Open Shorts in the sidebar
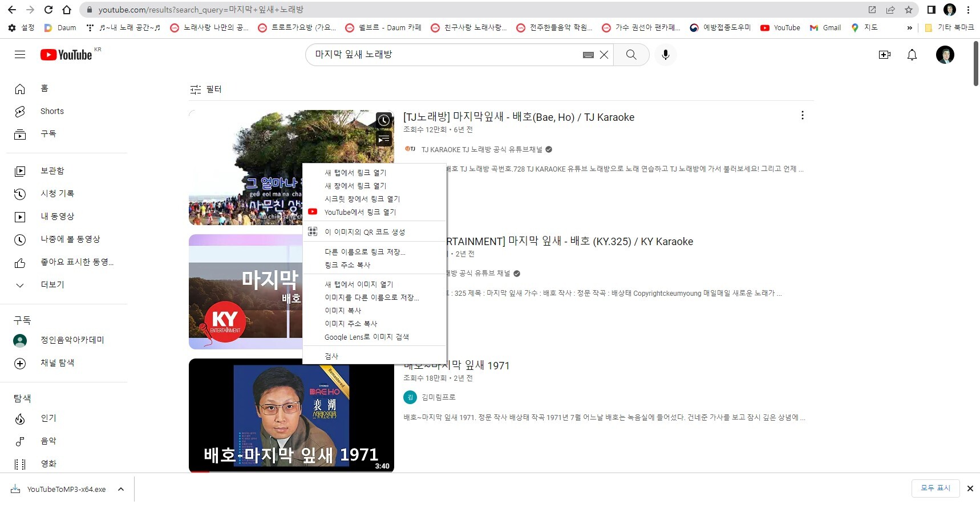 click(67, 111)
